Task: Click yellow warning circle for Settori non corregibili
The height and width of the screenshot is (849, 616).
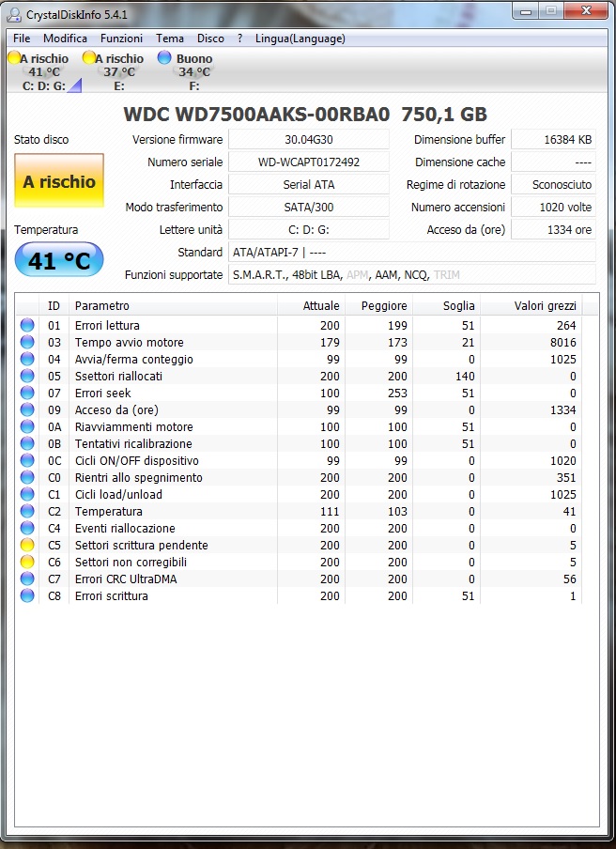Action: (x=27, y=562)
